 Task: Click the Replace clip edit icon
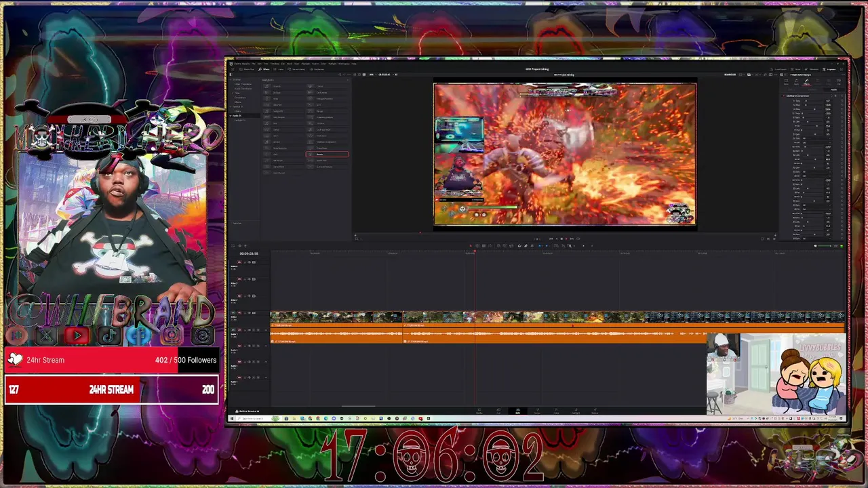(511, 245)
